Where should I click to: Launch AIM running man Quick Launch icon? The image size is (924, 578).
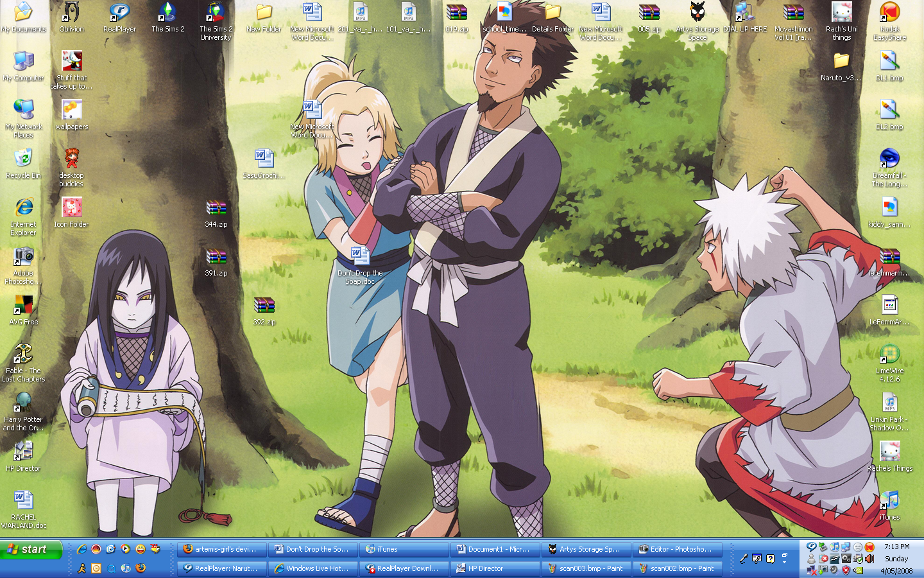[x=81, y=568]
